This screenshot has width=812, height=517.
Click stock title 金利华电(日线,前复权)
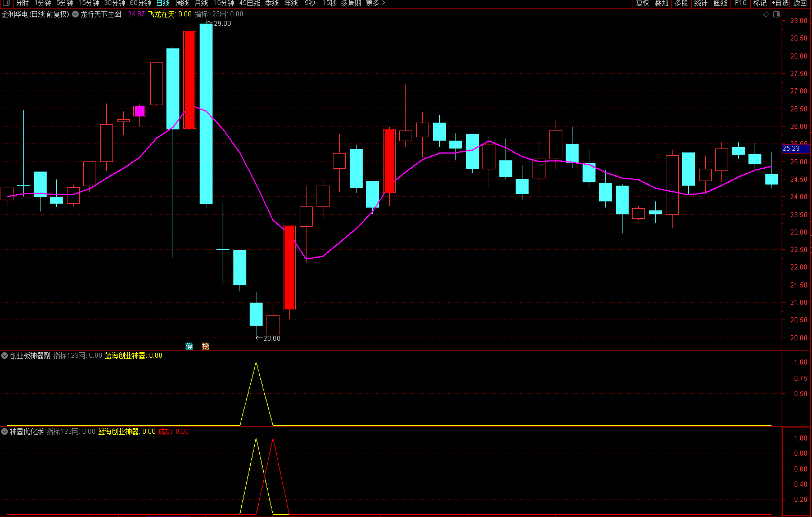coord(35,14)
